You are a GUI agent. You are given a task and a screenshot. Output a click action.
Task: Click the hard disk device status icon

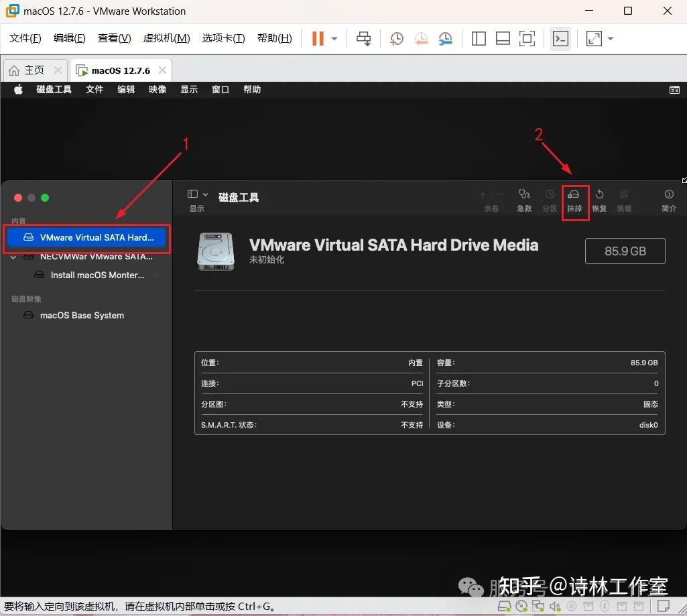(x=505, y=606)
